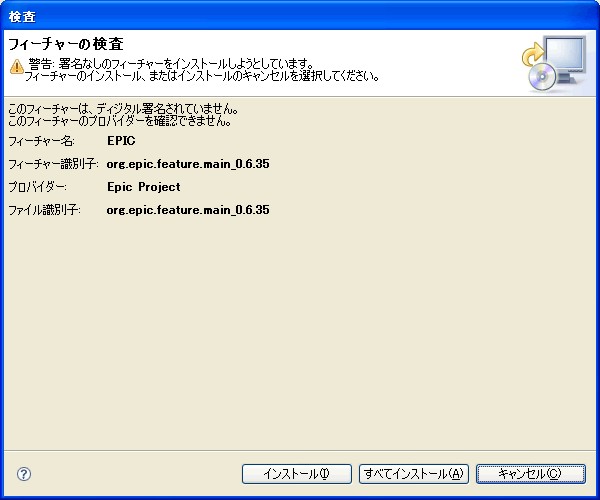Click the フィーチャーの検査 heading
Viewport: 600px width, 500px height.
click(x=65, y=44)
